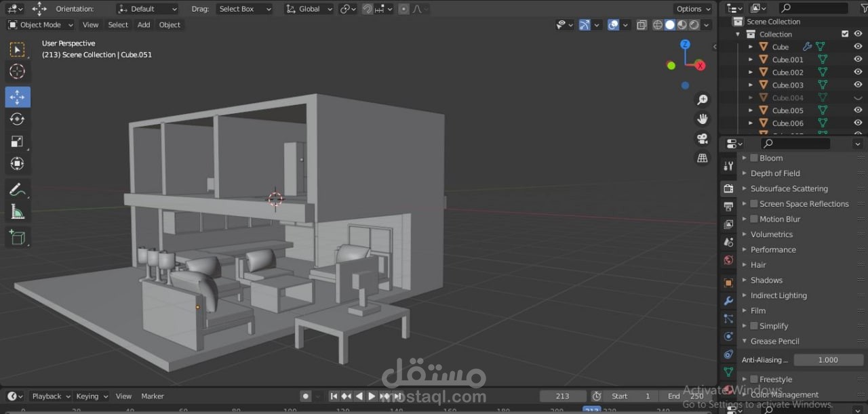Expand the Depth of Field panel
The image size is (868, 414).
pyautogui.click(x=774, y=173)
